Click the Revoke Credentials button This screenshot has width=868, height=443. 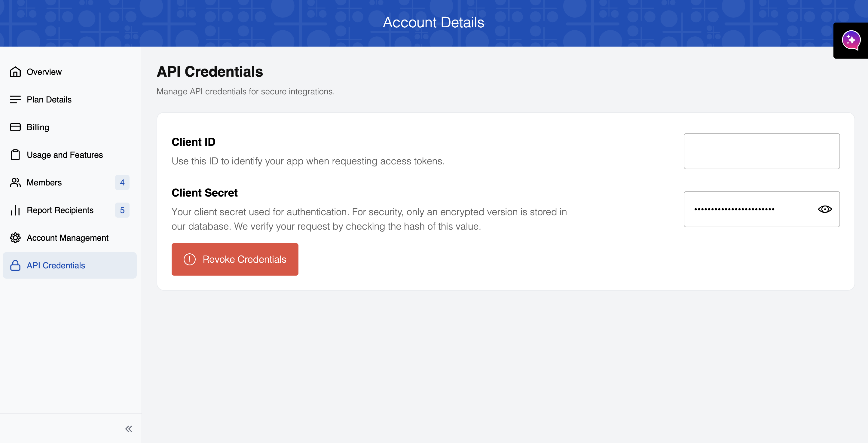pos(235,259)
